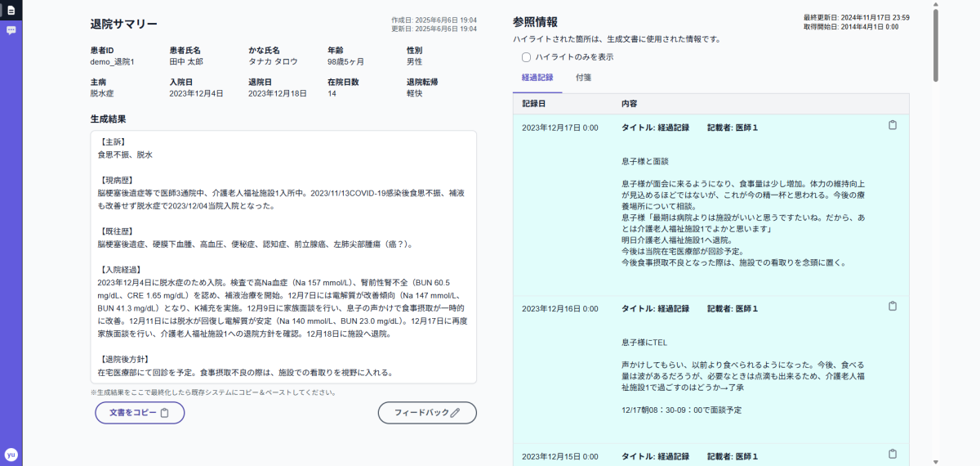Switch to the 経過記録 tab
Image resolution: width=980 pixels, height=466 pixels.
point(537,78)
